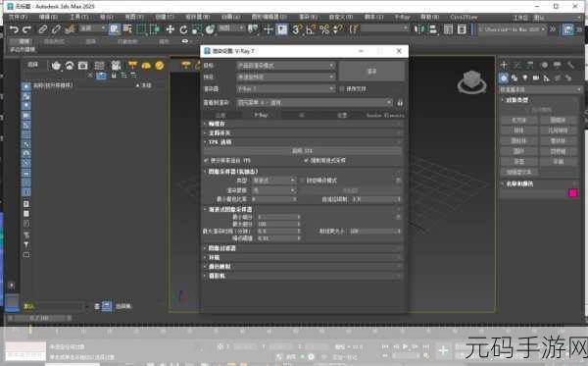Open the Tools menu in menu bar
Viewport: 588px width, 366px height.
(x=78, y=17)
